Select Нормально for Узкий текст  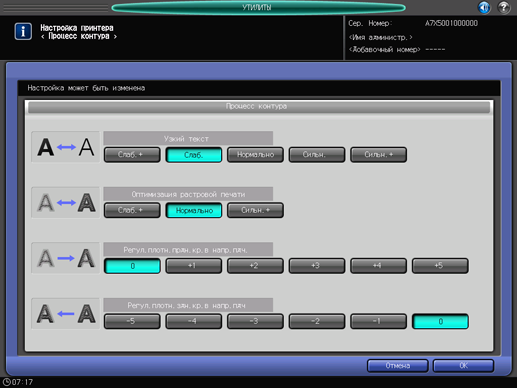(x=255, y=155)
